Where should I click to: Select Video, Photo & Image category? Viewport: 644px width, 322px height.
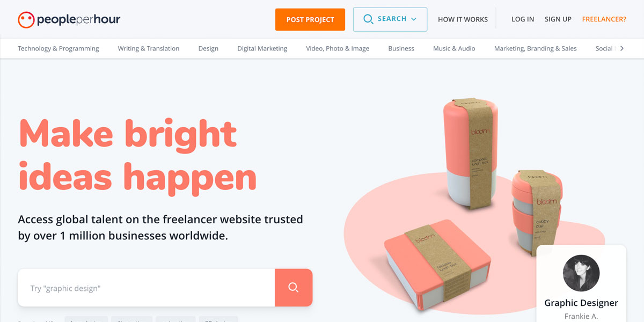click(338, 48)
